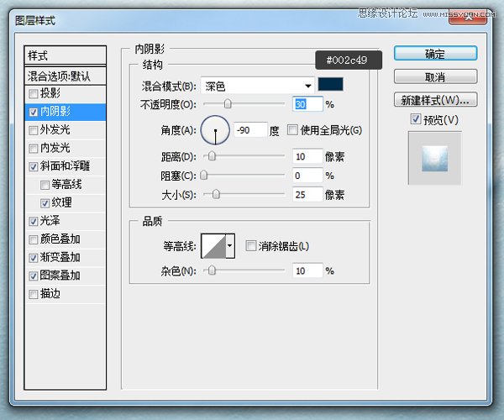Select the 斜面和浮雕 bevel and emboss row
Viewport: 504px width, 420px height.
[x=66, y=166]
